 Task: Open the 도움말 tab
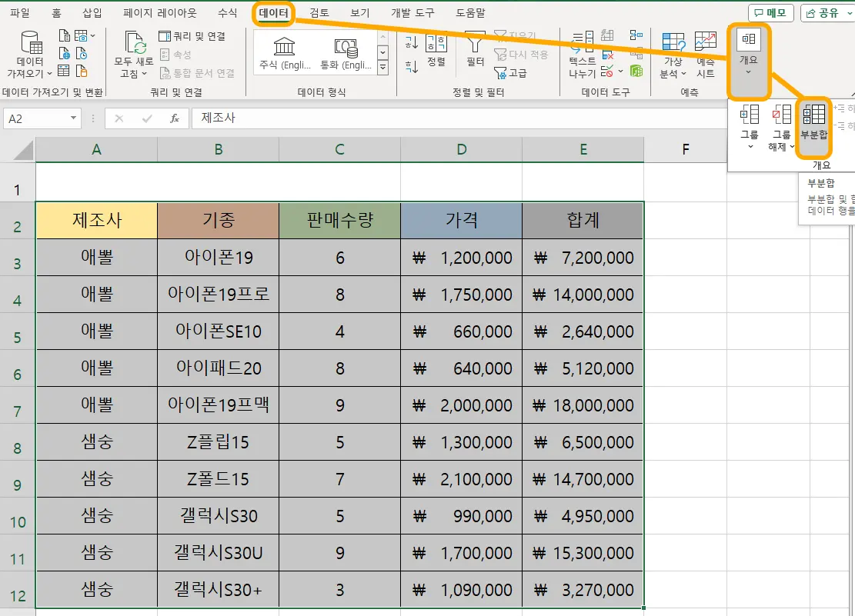pos(470,13)
